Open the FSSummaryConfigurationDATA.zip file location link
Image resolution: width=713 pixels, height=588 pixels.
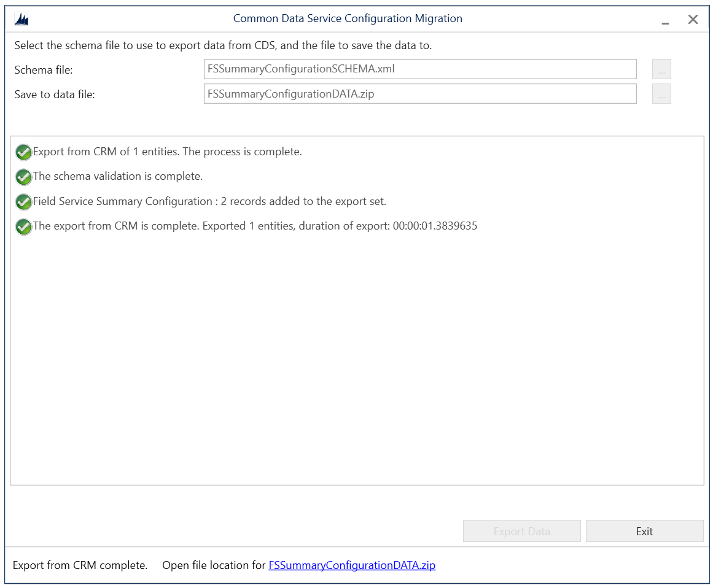tap(352, 565)
